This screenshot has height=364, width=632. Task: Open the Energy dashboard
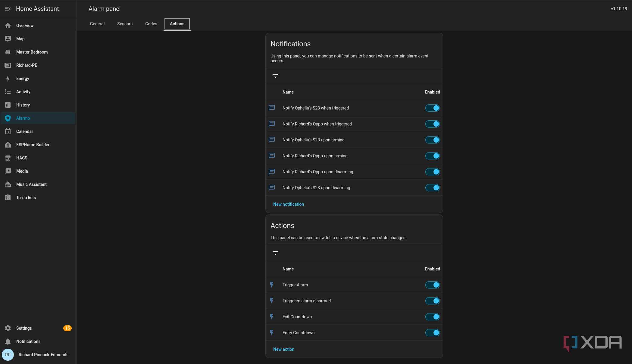[38, 79]
